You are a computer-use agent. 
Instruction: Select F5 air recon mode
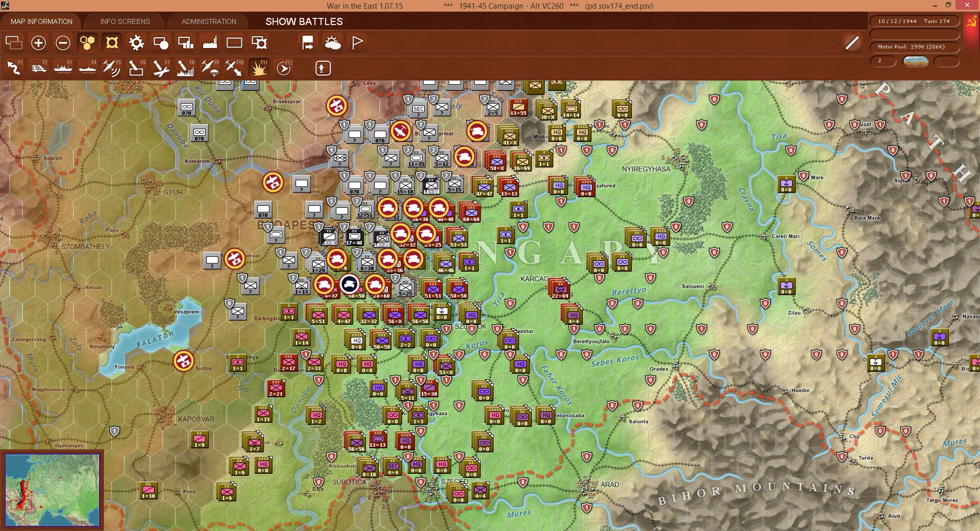pos(112,68)
